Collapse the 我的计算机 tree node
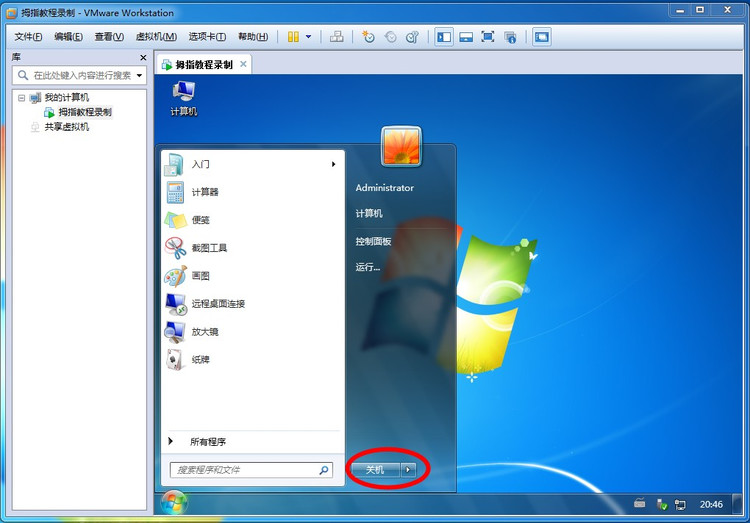750x523 pixels. pyautogui.click(x=21, y=98)
